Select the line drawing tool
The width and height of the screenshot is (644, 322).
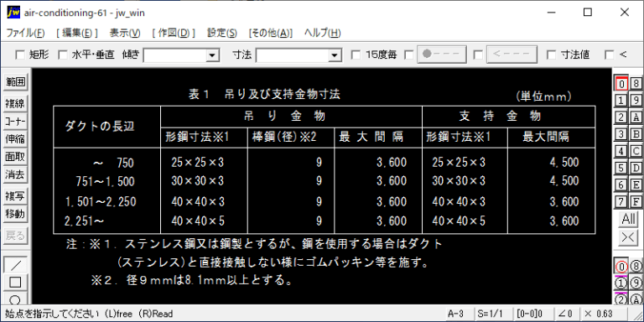15,264
